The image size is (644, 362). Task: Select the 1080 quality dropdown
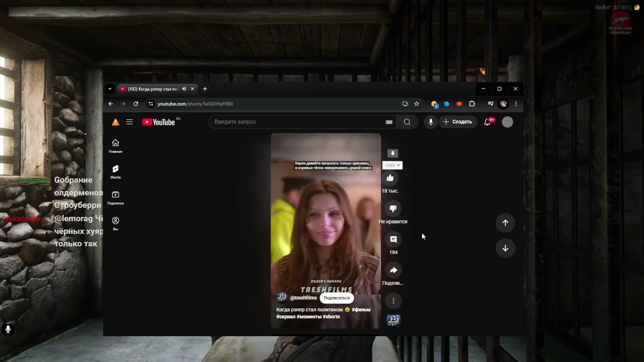click(x=392, y=165)
